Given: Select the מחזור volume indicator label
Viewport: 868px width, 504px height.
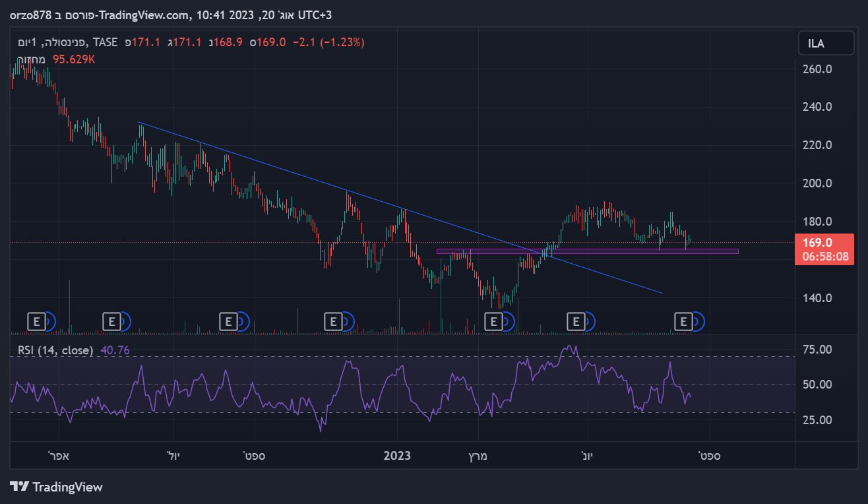Looking at the screenshot, I should tap(32, 59).
